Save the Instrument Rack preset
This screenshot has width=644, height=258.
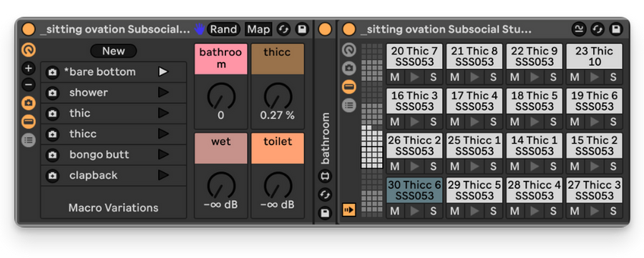pos(303,29)
